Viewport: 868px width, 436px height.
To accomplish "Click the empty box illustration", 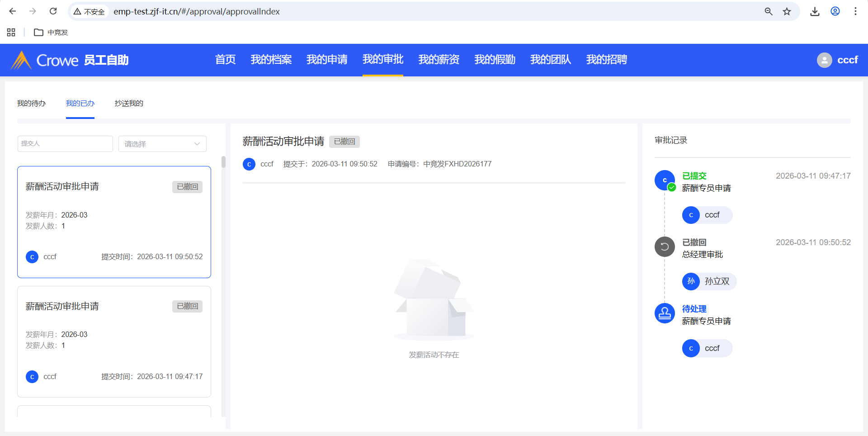I will point(434,299).
